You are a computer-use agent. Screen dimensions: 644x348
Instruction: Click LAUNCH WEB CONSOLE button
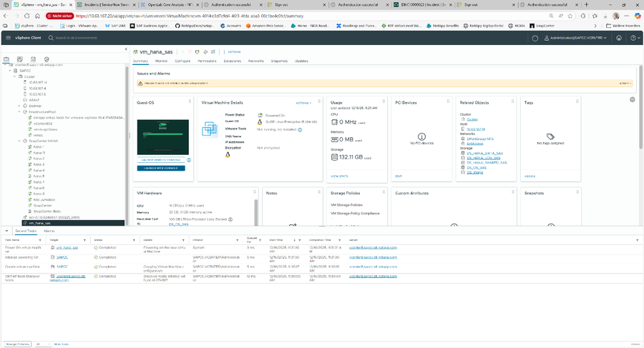161,168
